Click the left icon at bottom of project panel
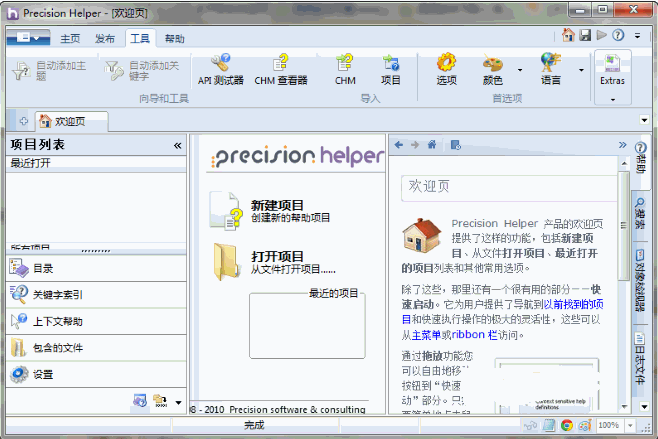Screen dimensions: 658x439 (x=140, y=401)
